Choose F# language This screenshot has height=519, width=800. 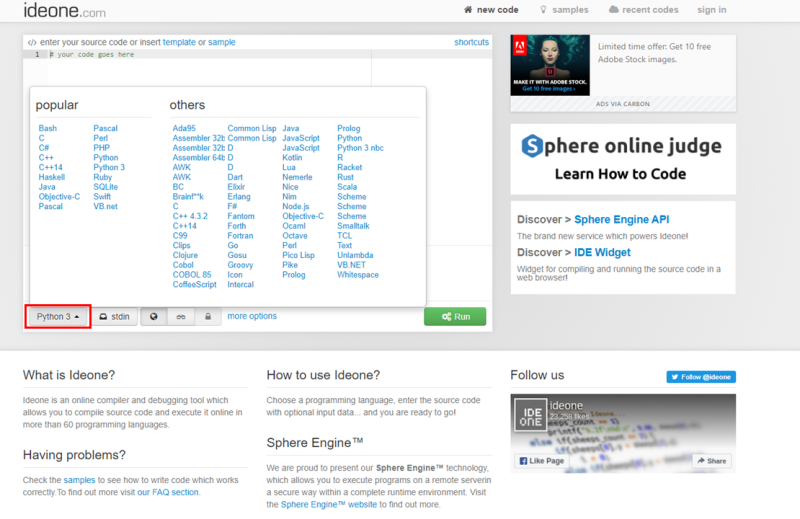[232, 206]
